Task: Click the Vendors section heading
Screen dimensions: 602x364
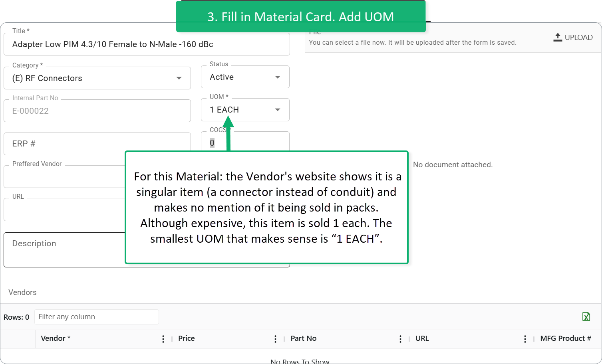Action: coord(22,293)
